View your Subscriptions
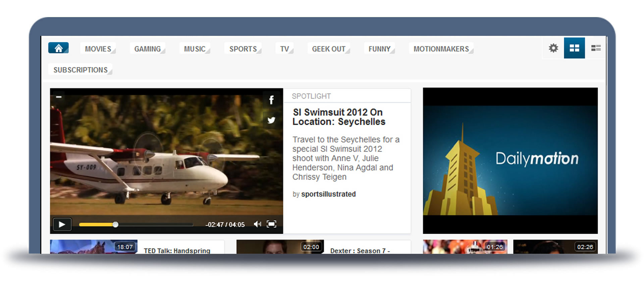Screen dimensions: 644x290 point(80,70)
